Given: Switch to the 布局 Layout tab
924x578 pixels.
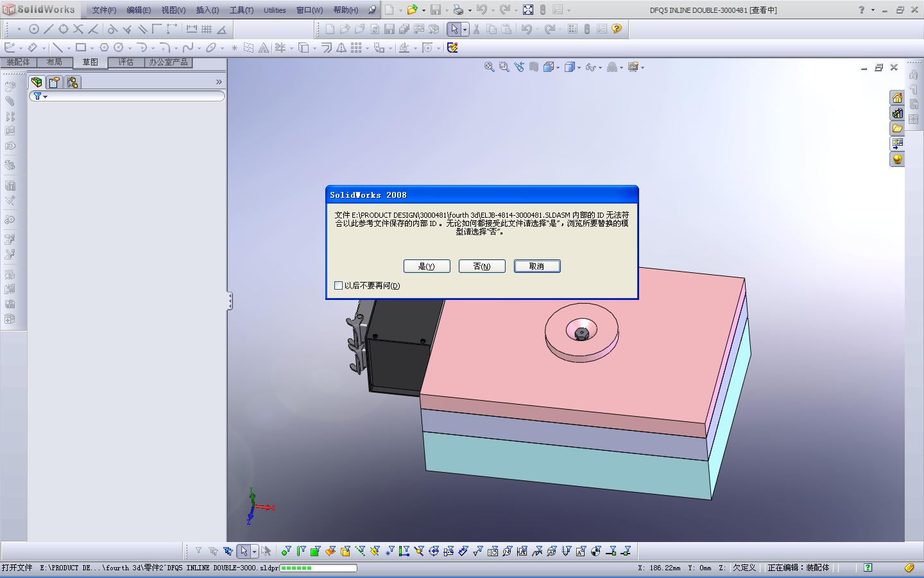Looking at the screenshot, I should coord(55,62).
